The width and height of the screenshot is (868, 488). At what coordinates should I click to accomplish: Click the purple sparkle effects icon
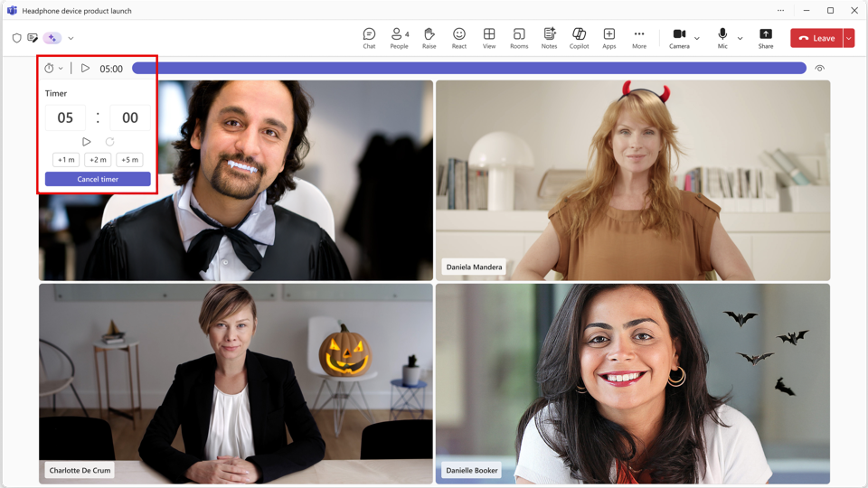click(52, 38)
